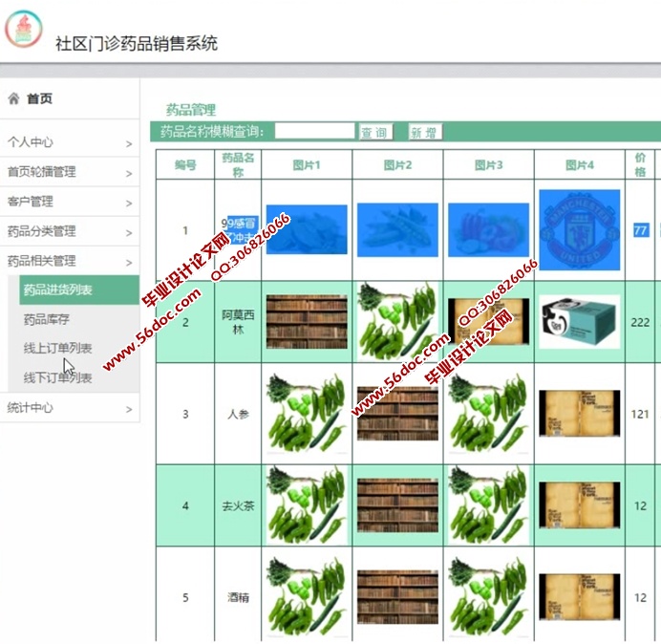Click the highlighted drug name 99感冒冲击

click(240, 230)
